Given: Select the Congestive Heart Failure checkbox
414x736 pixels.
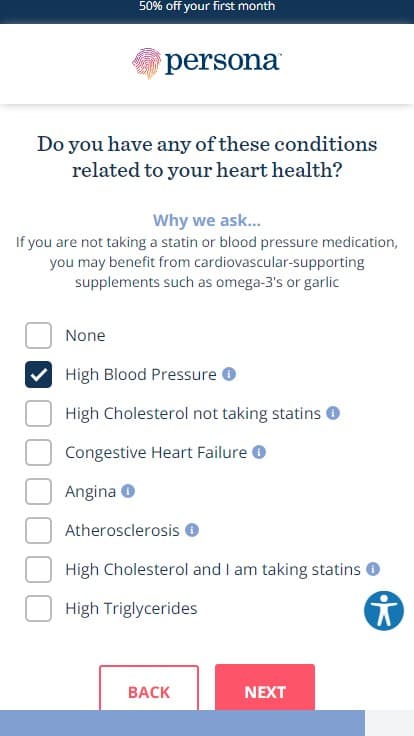Looking at the screenshot, I should [x=38, y=452].
